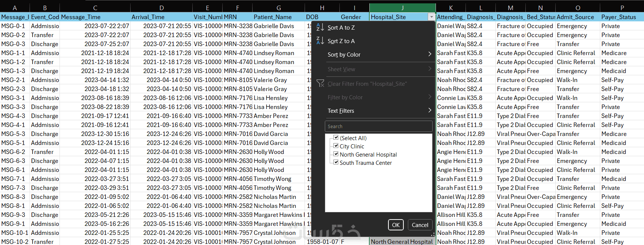Viewport: 644px width, 245px height.
Task: Click Valerie Gray cell in row MSG-2-1
Action: (278, 80)
